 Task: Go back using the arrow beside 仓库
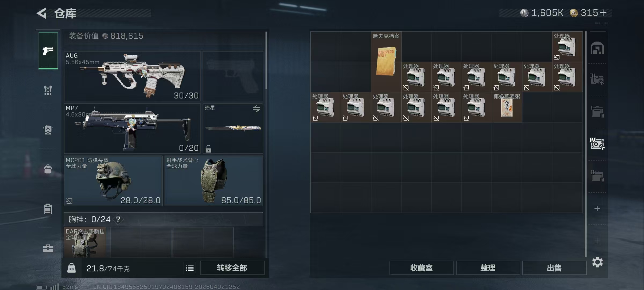point(42,13)
